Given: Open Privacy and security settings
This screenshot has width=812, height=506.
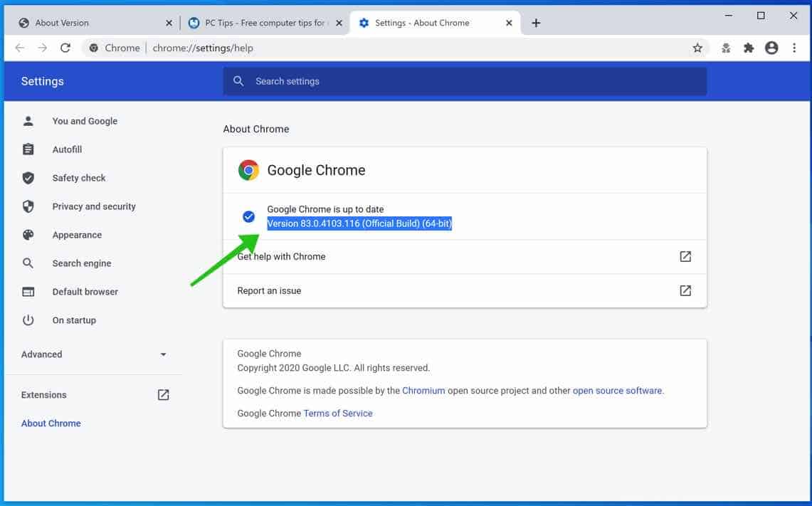Looking at the screenshot, I should pos(94,206).
